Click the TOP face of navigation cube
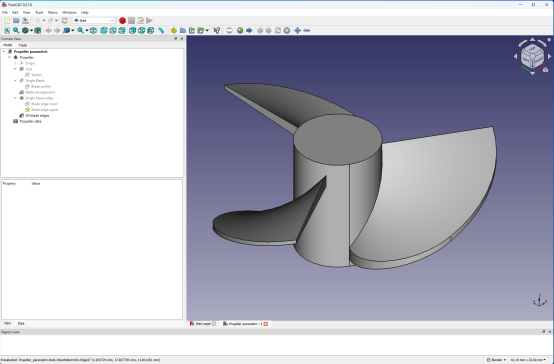Screen dimensions: 554x364 click(532, 49)
